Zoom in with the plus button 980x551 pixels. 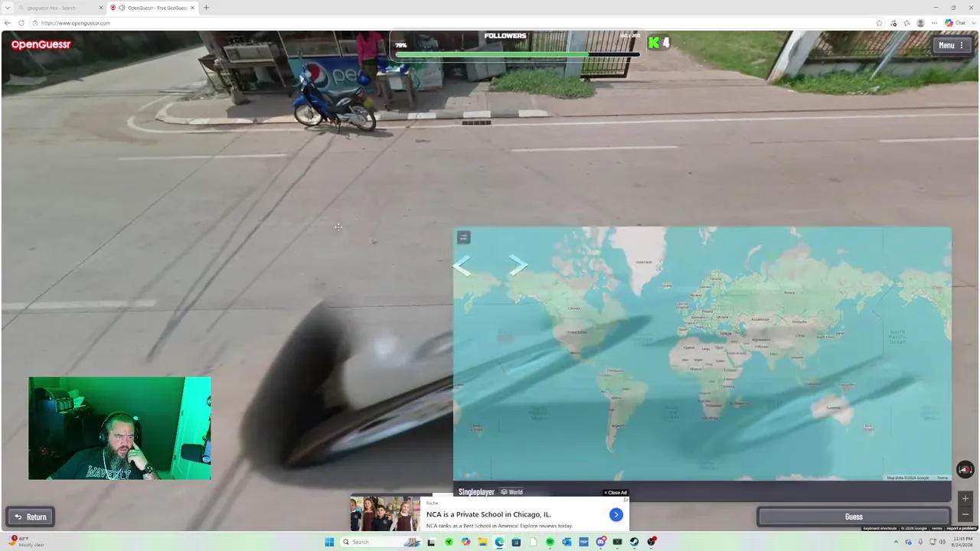pos(965,498)
